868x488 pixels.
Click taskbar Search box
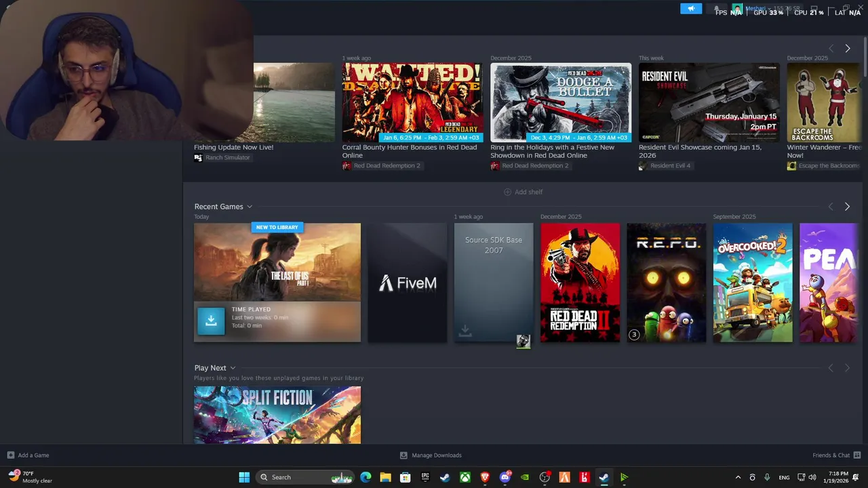pos(305,477)
